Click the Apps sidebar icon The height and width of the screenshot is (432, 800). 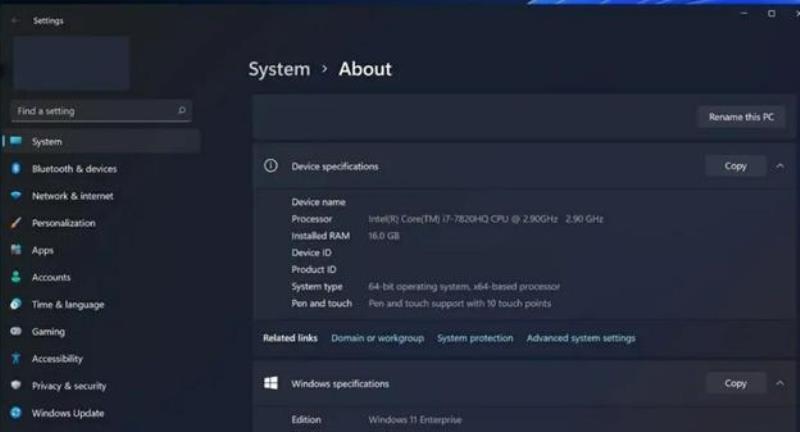point(16,249)
